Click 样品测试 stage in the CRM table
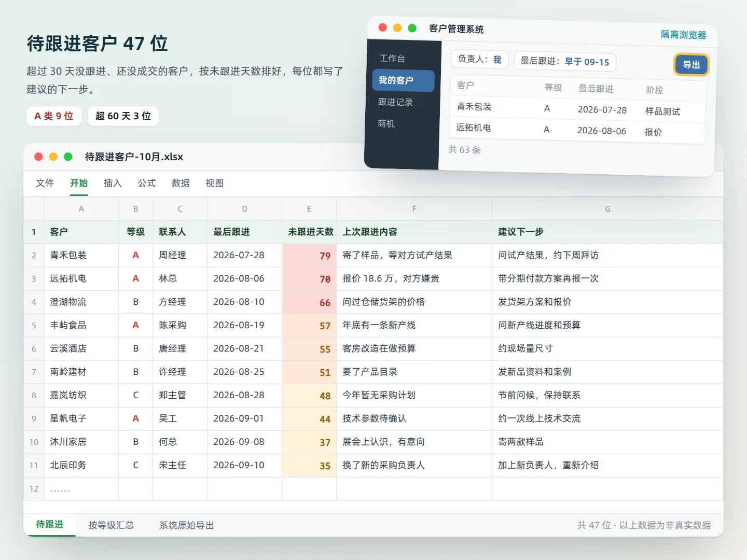Screen dimensions: 747x560 pyautogui.click(x=662, y=111)
